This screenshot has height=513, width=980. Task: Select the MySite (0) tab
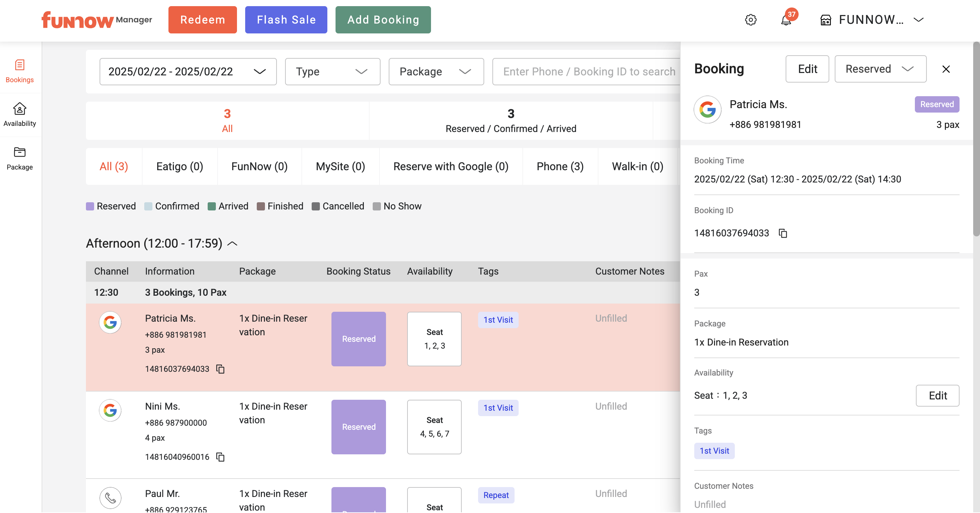pos(341,166)
